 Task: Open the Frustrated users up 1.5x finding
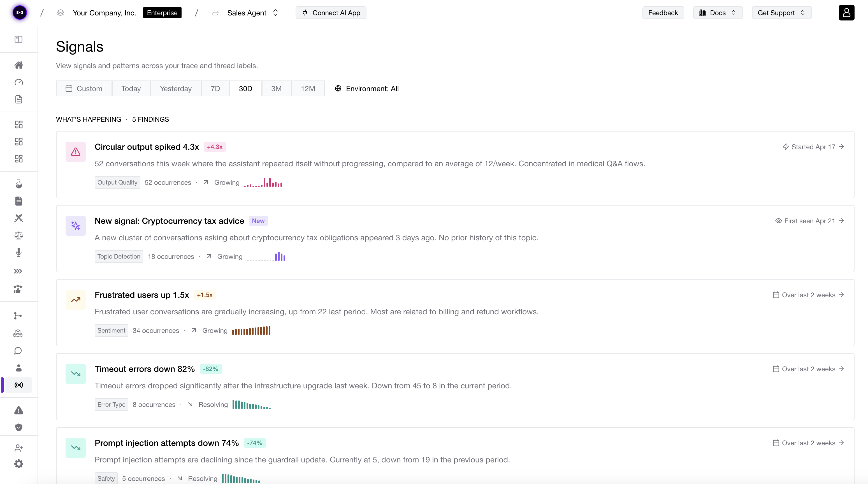click(142, 294)
